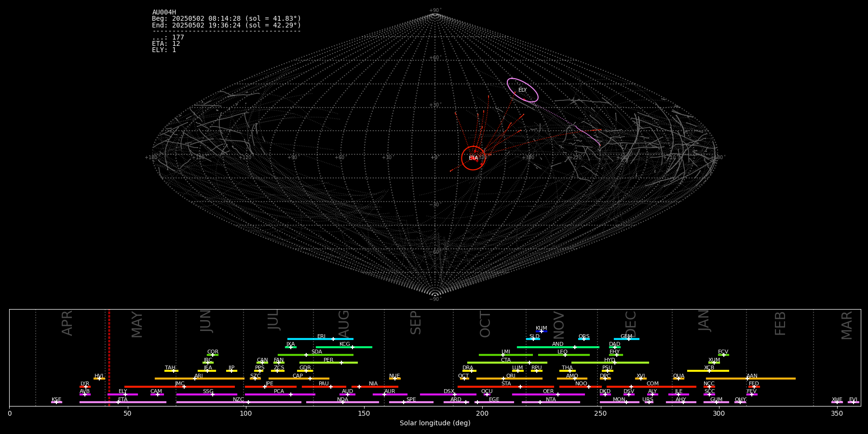Click the NOV month label in the timeline

[x=558, y=325]
